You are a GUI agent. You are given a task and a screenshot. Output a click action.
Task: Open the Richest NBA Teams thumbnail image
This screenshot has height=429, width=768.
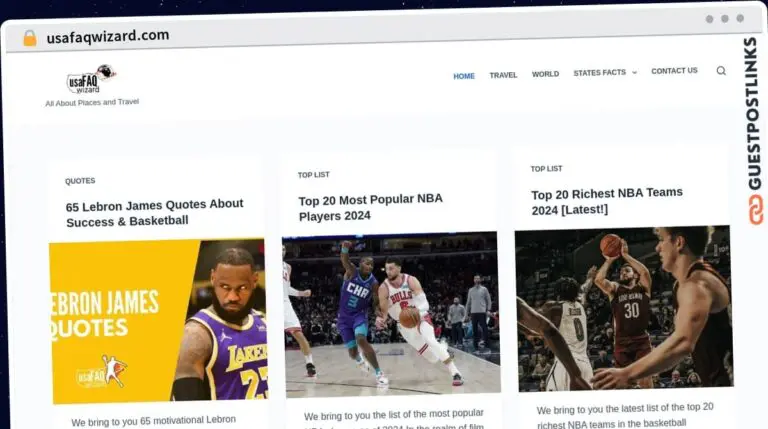click(x=623, y=308)
